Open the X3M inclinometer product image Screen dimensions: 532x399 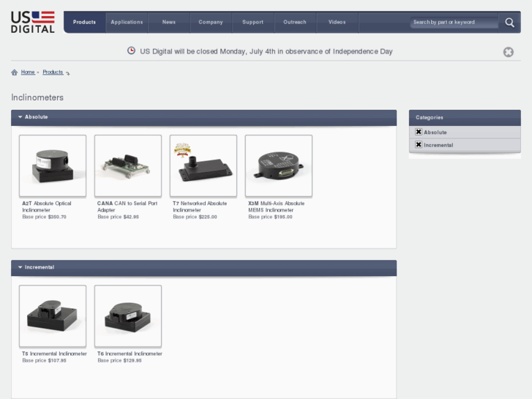click(279, 165)
